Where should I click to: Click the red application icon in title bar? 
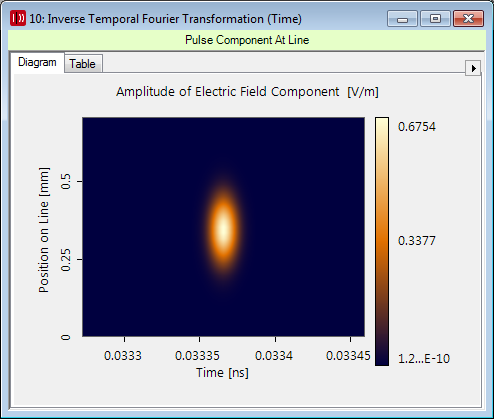click(18, 18)
